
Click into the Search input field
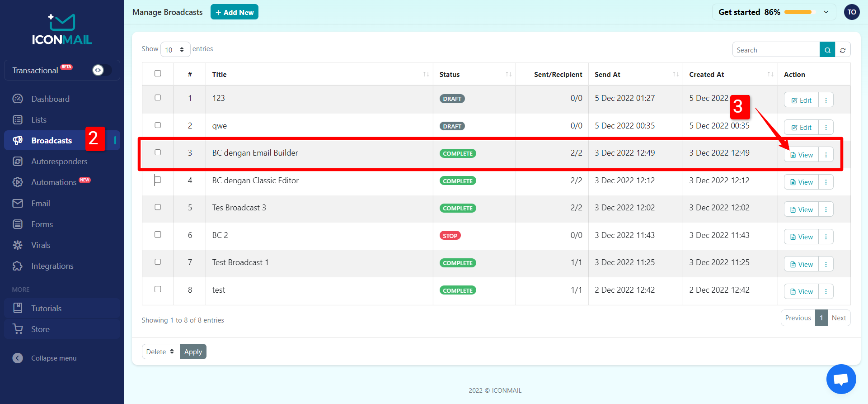pos(775,50)
